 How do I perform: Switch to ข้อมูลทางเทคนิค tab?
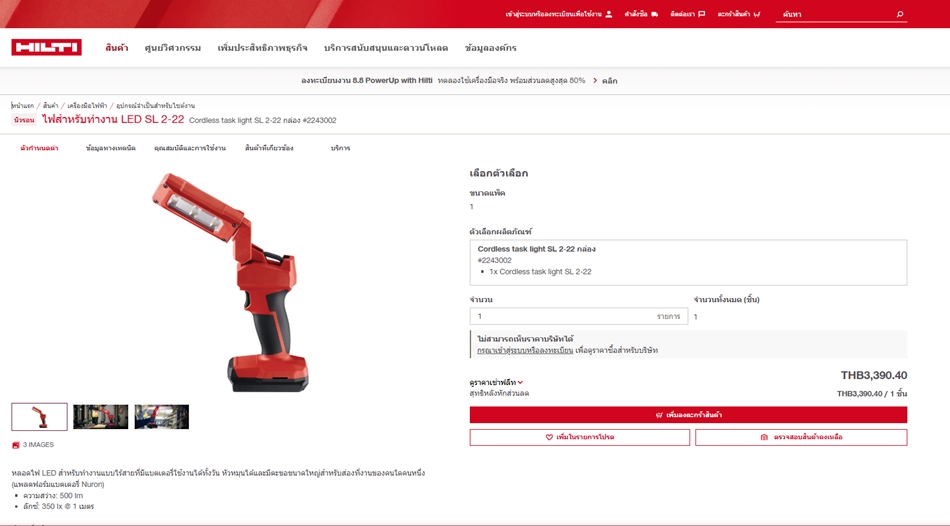[x=111, y=148]
